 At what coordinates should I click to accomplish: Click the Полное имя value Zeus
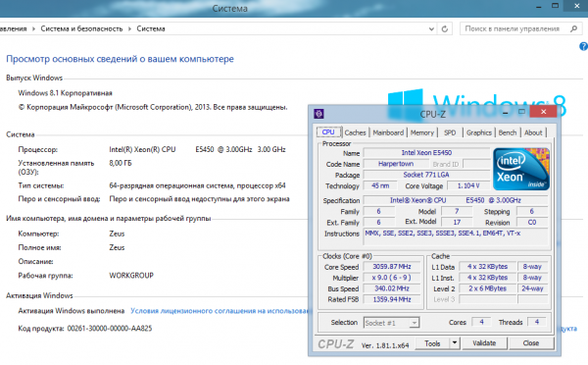click(x=117, y=247)
